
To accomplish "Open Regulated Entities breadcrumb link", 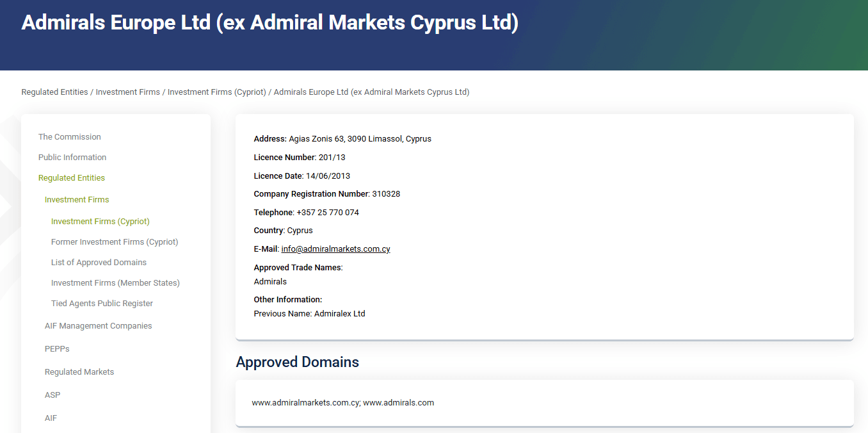I will click(54, 92).
